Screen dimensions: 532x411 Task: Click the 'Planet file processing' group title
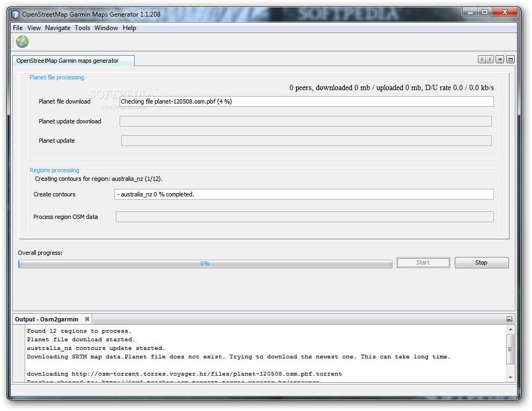tap(57, 77)
